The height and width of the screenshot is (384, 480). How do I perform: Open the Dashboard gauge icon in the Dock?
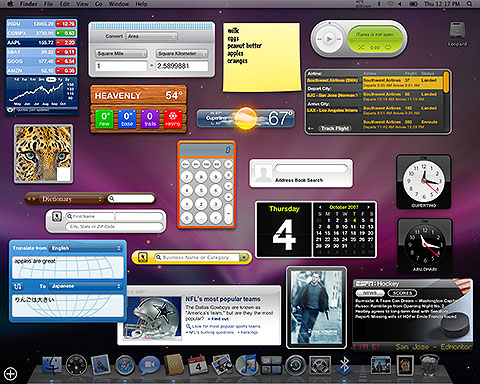tap(76, 365)
